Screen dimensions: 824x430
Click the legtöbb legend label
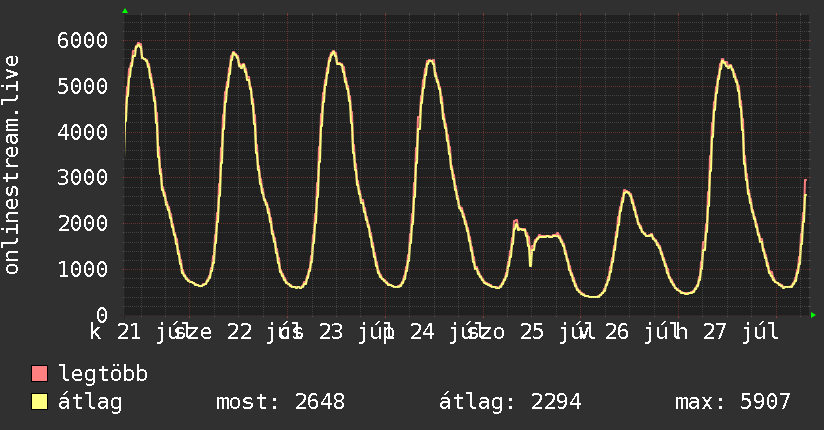[x=103, y=373]
